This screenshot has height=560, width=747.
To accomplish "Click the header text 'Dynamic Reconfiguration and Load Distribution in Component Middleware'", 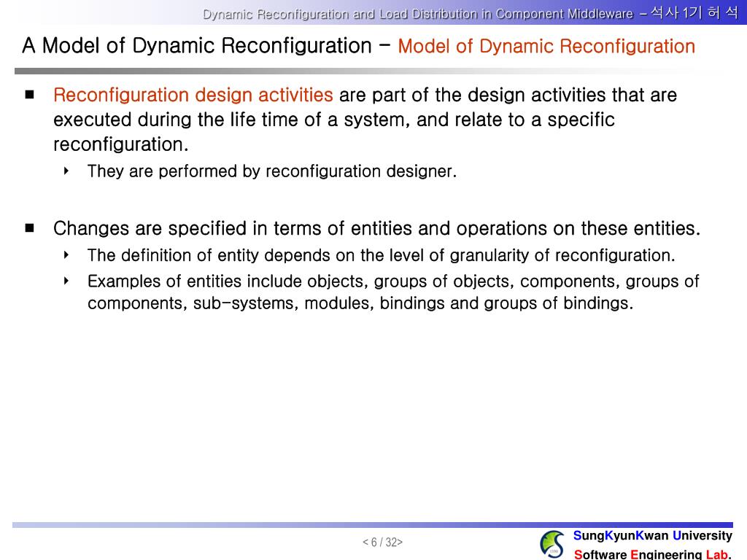I will coord(418,14).
